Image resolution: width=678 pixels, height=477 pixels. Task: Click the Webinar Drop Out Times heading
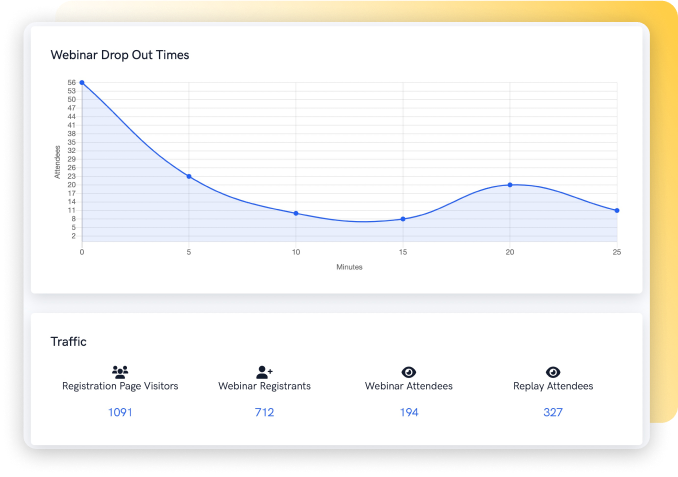click(x=120, y=55)
